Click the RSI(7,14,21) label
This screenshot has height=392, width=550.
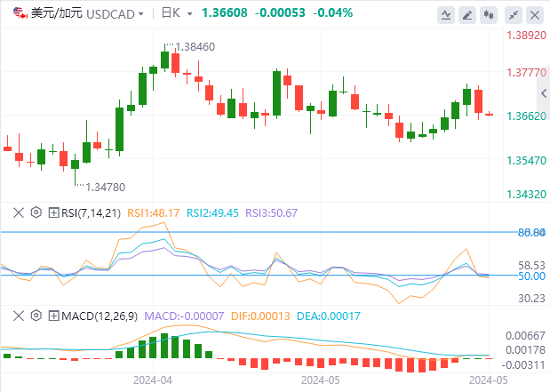(x=91, y=213)
